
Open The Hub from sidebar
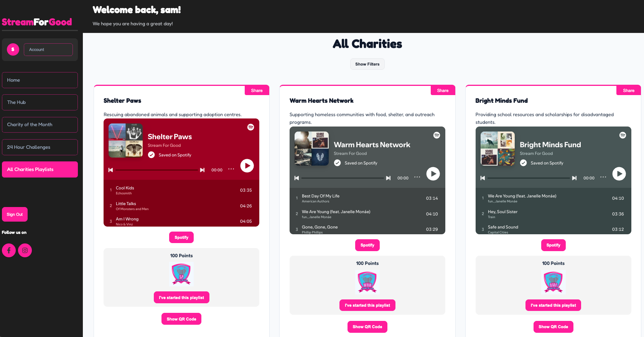[40, 102]
